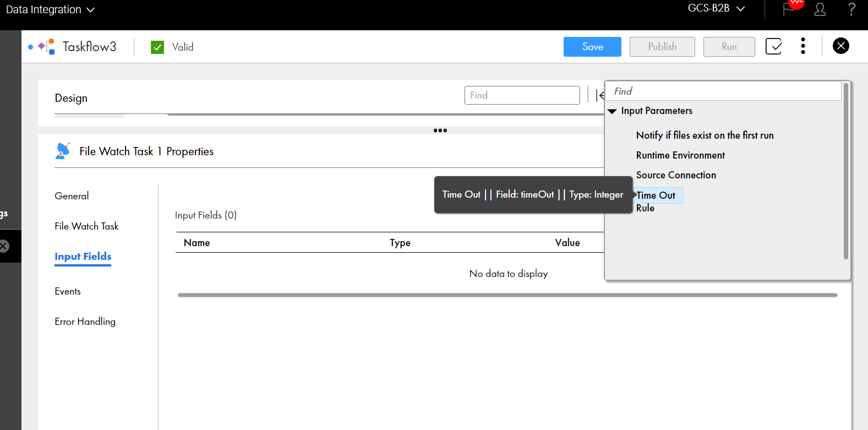Open the user profile icon
Viewport: 868px width, 430px height.
tap(820, 9)
